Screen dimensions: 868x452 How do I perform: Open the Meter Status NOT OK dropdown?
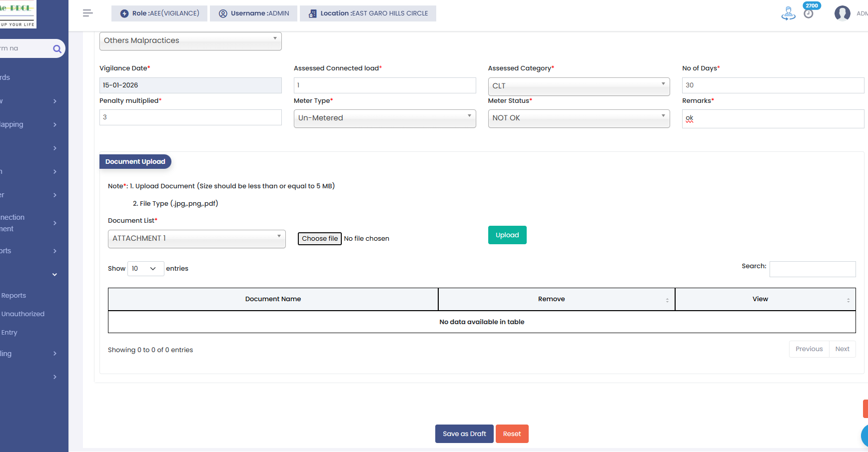(579, 118)
